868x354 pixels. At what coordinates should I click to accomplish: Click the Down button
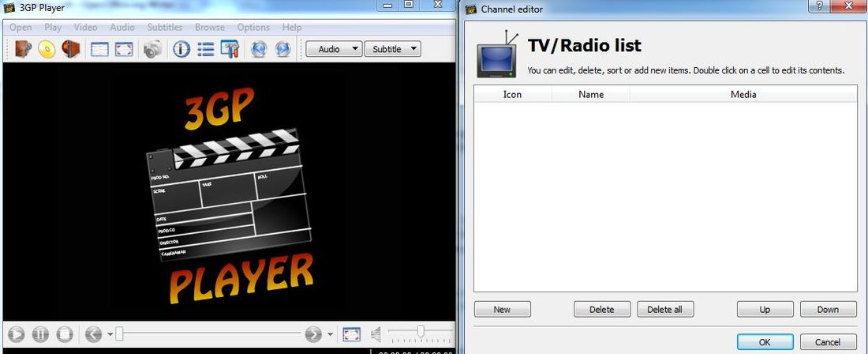point(828,309)
